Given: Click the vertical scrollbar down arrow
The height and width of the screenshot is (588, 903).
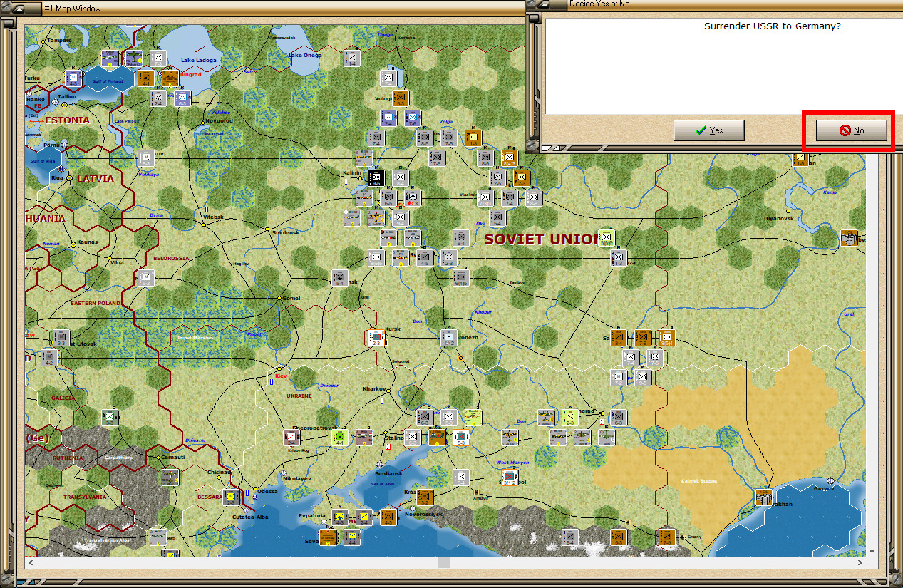Looking at the screenshot, I should 873,550.
